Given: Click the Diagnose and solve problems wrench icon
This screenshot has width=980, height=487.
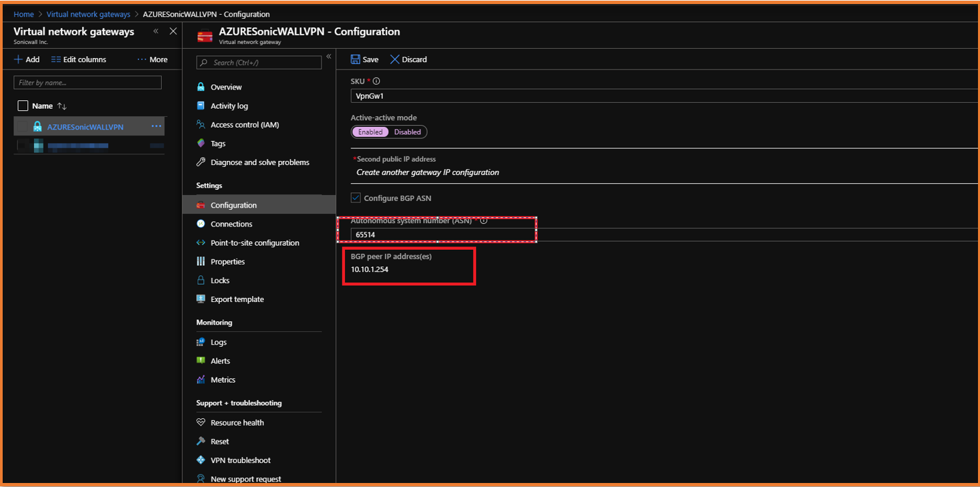Looking at the screenshot, I should (201, 162).
